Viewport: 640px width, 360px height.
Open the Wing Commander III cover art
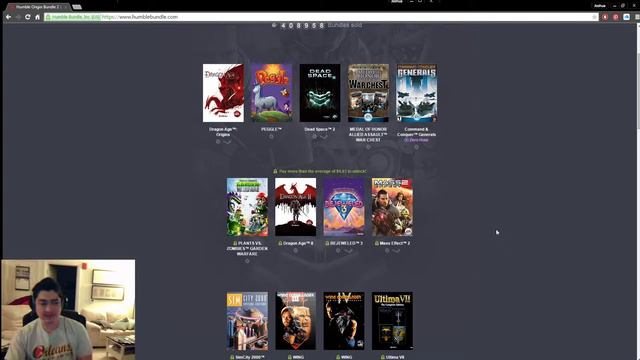(x=296, y=321)
